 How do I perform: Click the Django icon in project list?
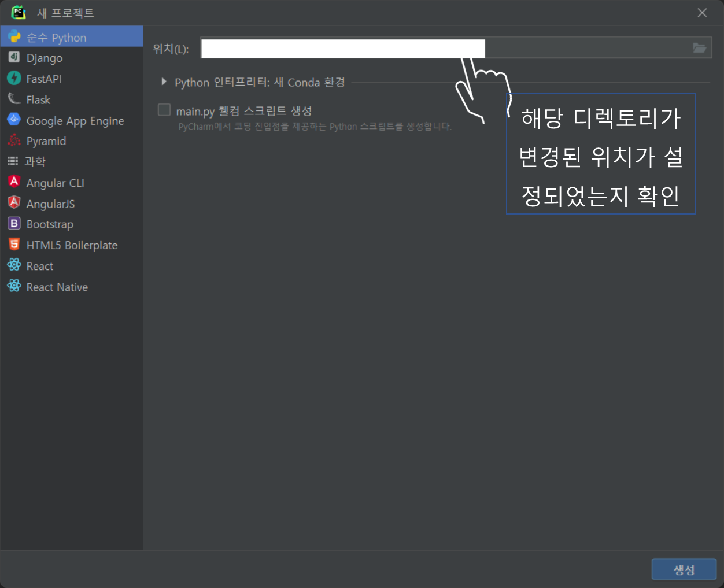(x=14, y=57)
